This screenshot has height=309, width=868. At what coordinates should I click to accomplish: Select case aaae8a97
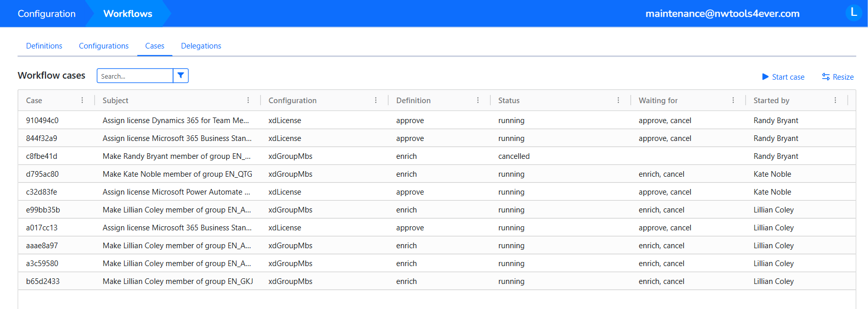[x=42, y=246]
